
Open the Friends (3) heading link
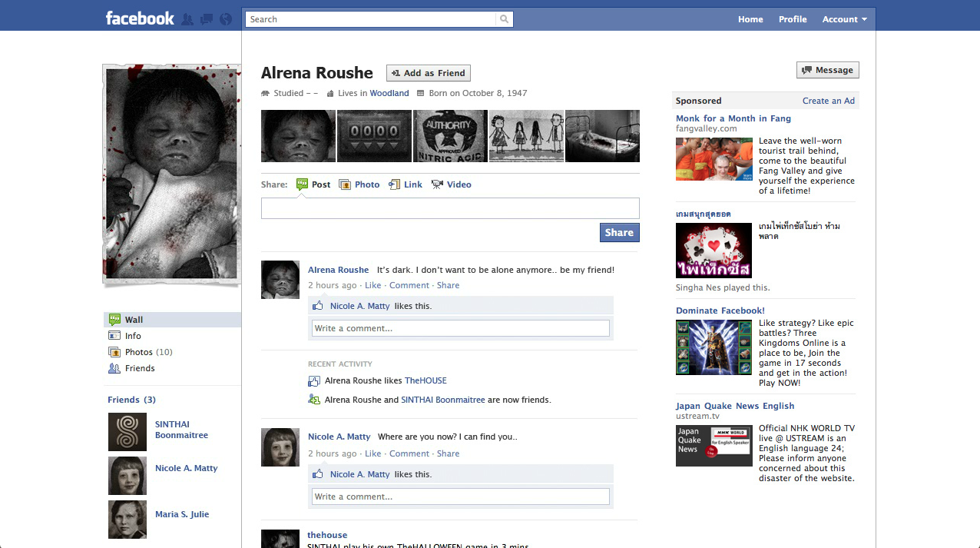(x=131, y=400)
